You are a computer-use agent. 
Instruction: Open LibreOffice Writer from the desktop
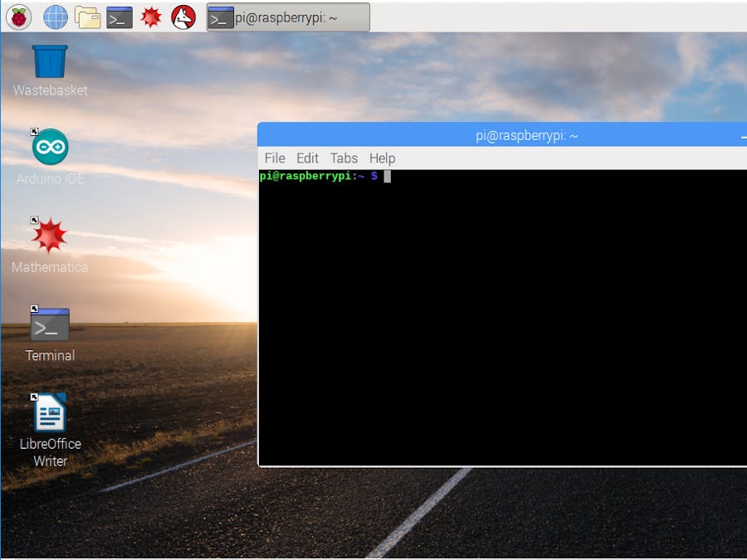point(50,412)
